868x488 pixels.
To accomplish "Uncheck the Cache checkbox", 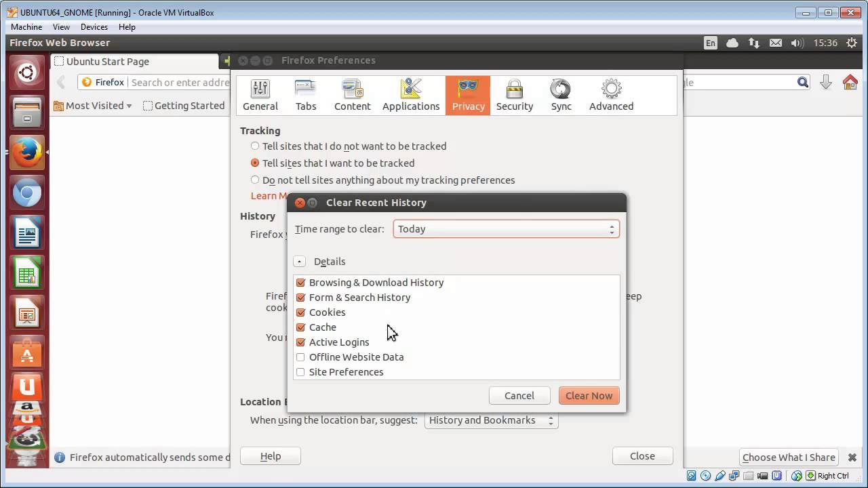I will click(x=300, y=327).
